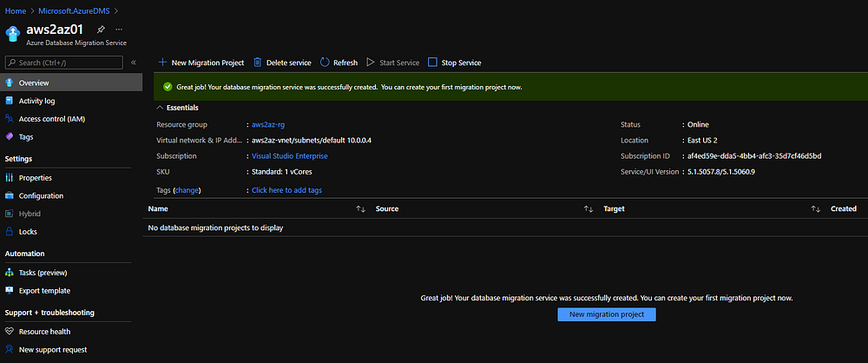This screenshot has height=363, width=868.
Task: Click the blue New migration project button
Action: [x=607, y=314]
